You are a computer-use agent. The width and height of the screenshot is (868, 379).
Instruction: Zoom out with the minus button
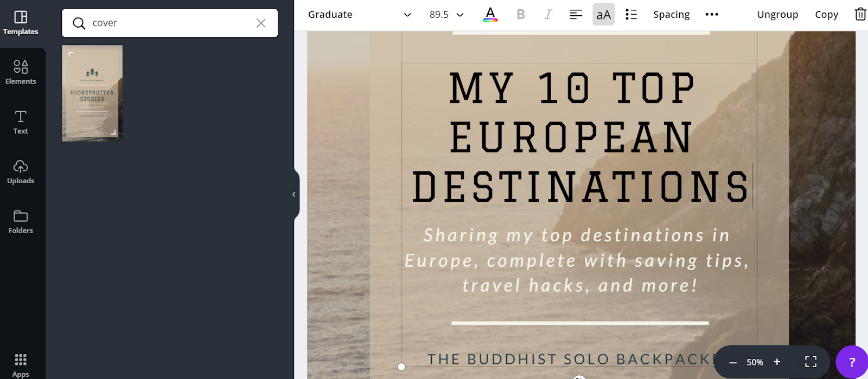pos(733,362)
